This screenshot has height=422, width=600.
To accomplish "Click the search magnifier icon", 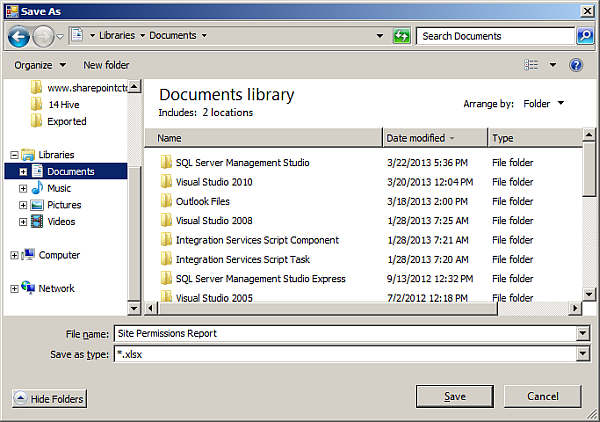I will [585, 36].
